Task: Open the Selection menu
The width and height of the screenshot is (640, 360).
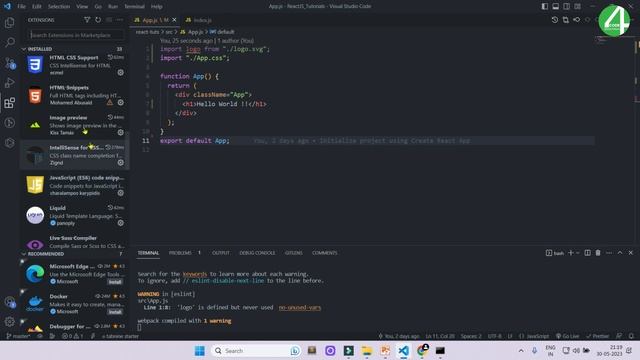Action: (59, 7)
